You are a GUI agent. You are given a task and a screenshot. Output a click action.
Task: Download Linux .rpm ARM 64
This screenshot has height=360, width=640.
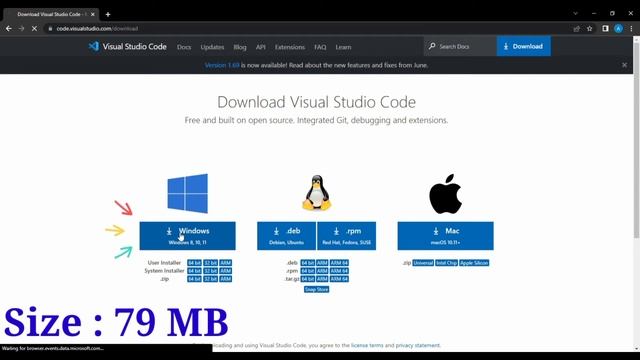click(x=339, y=271)
